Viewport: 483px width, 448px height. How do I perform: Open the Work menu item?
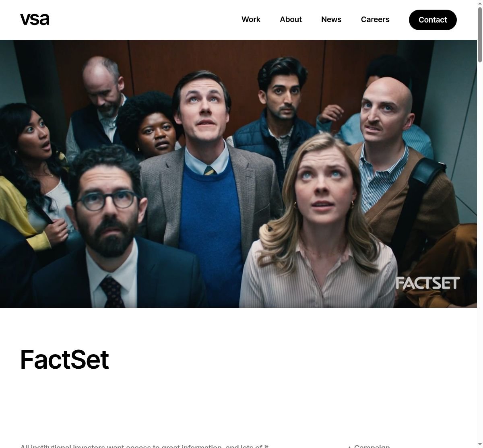(251, 19)
